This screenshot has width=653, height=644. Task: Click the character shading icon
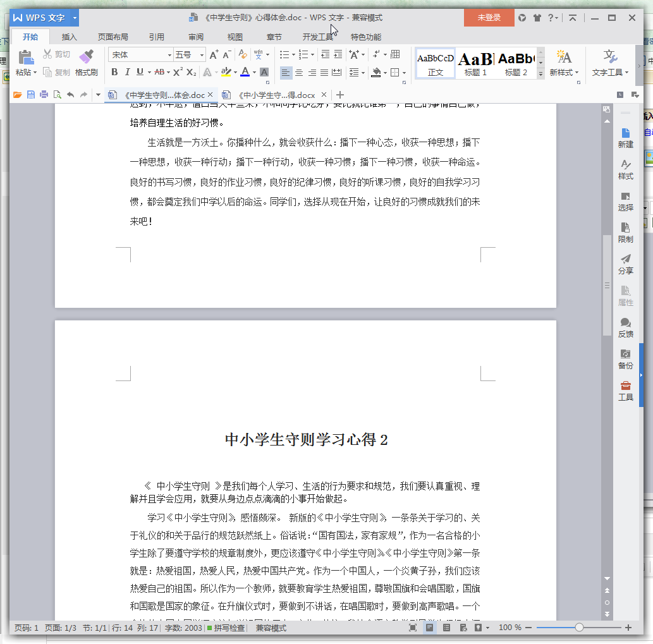click(264, 72)
